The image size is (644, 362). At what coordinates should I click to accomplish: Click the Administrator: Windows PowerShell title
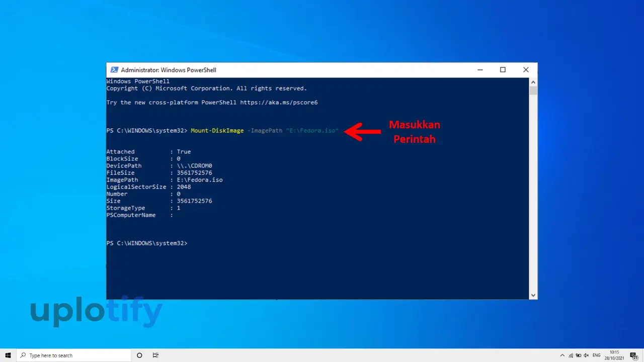169,70
